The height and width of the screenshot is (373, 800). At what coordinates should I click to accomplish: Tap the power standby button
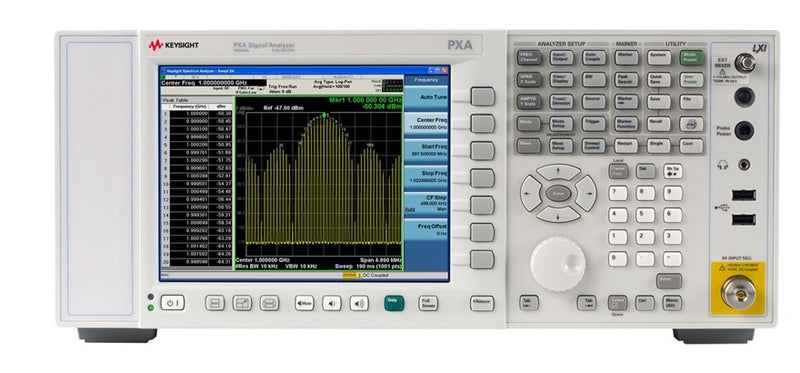(x=172, y=303)
